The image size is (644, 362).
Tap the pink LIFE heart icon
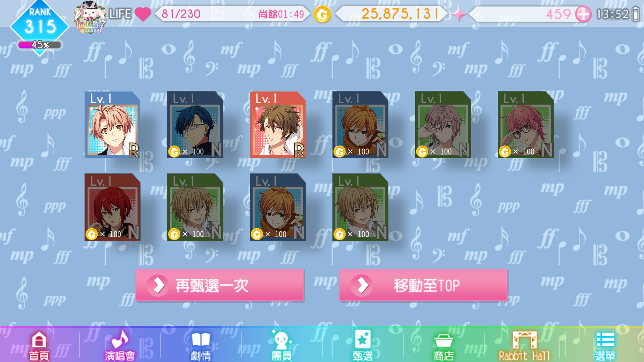point(143,14)
